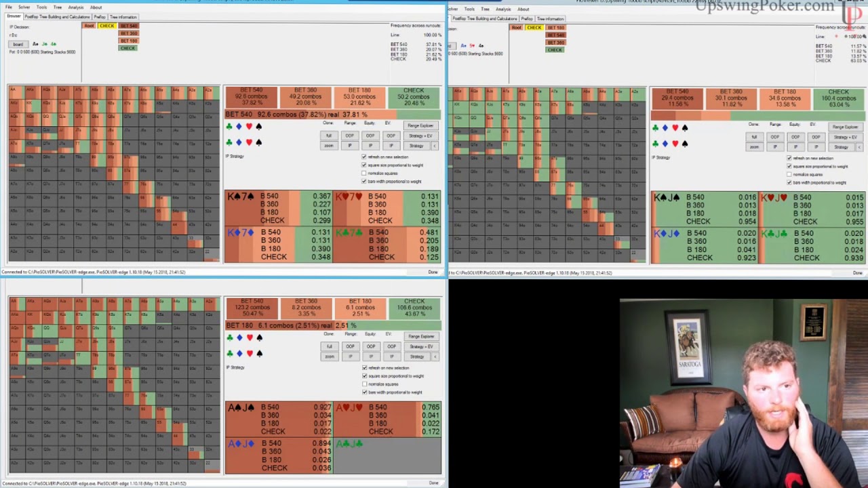
Task: Click the board button in top-left window
Action: (18, 44)
